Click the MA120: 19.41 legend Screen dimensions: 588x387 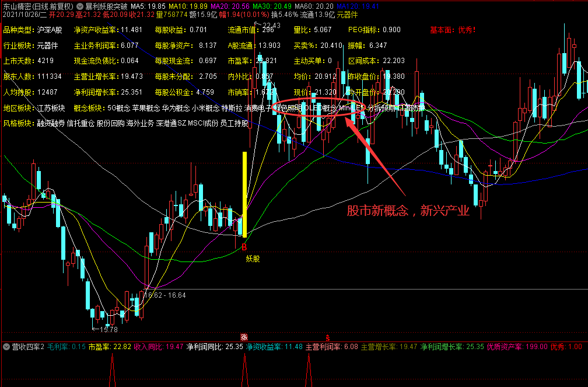[x=358, y=6]
